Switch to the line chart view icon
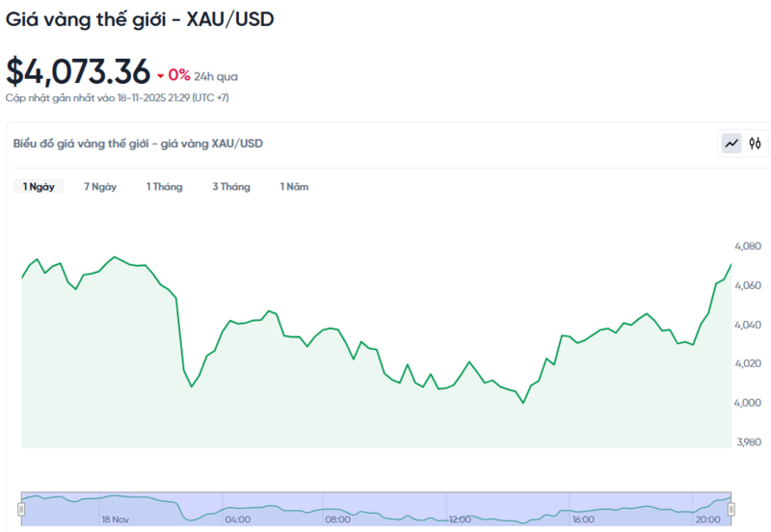 click(731, 144)
